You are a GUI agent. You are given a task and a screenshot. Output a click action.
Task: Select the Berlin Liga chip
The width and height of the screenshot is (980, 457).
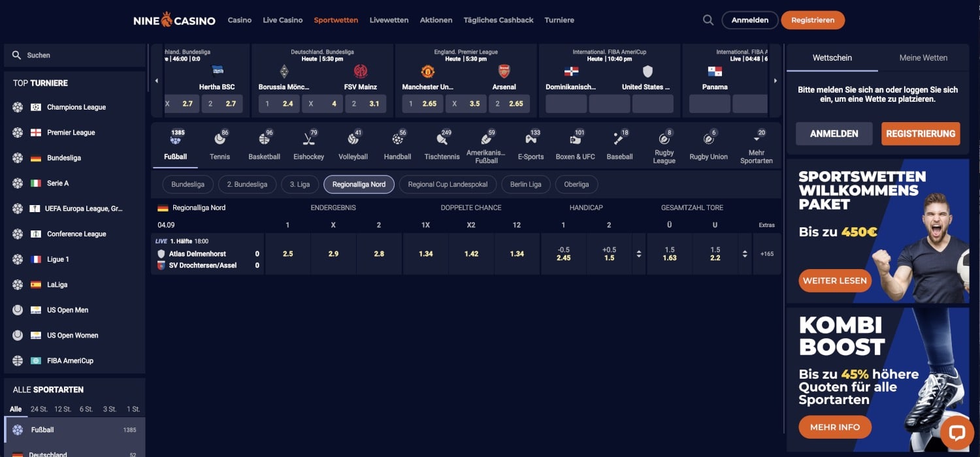(526, 185)
